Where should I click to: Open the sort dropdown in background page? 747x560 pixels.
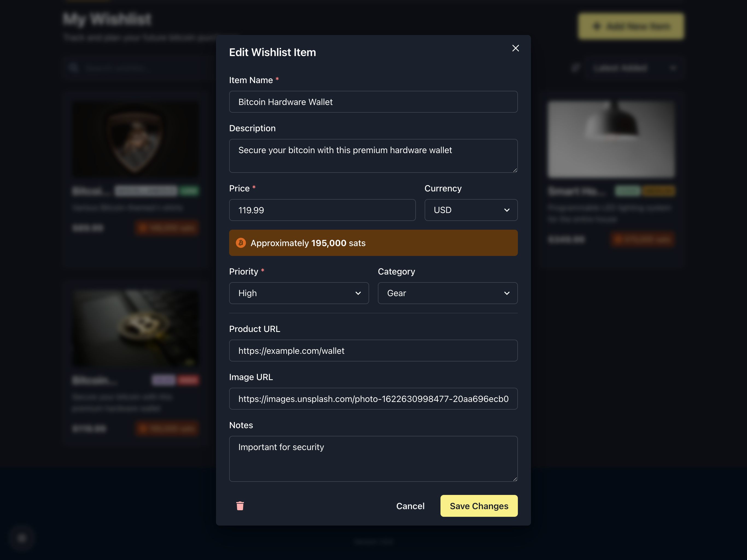click(x=635, y=69)
